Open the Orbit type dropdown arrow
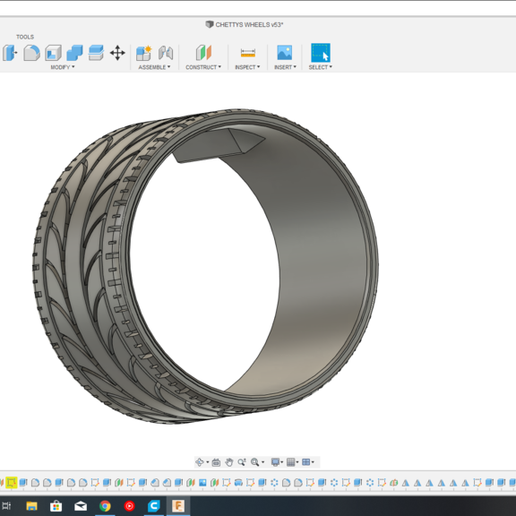The image size is (516, 516). [207, 462]
